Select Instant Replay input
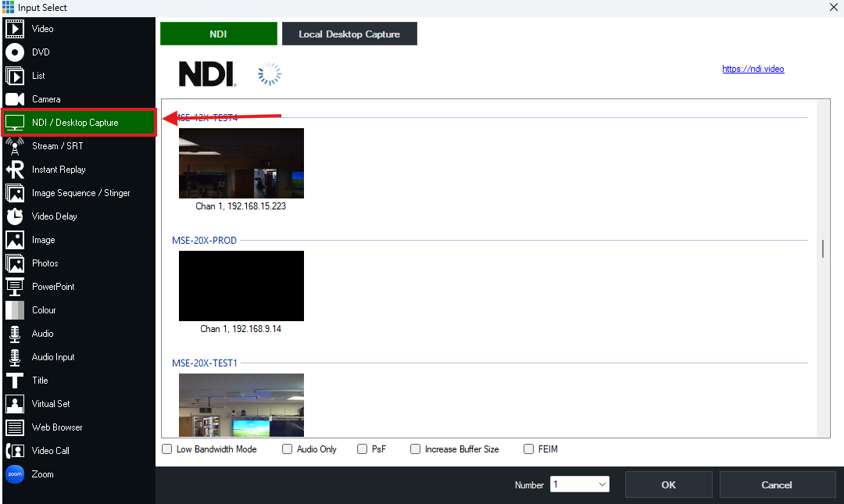This screenshot has width=844, height=504. pyautogui.click(x=59, y=170)
